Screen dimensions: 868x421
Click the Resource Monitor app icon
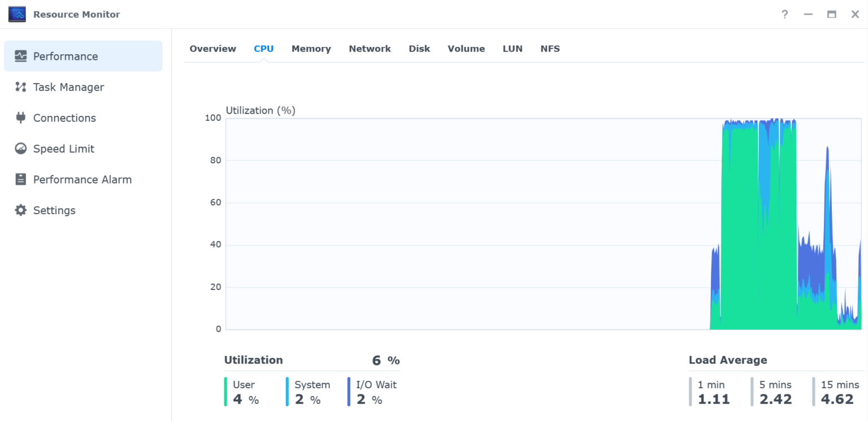[x=17, y=15]
